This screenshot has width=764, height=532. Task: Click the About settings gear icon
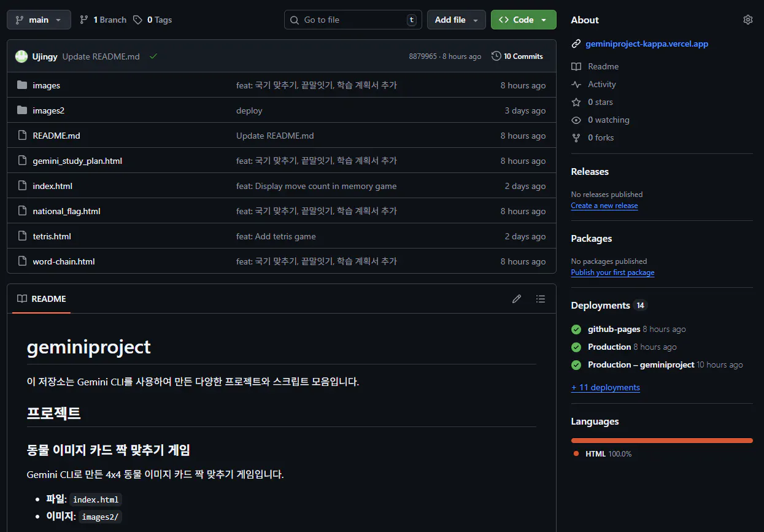(x=747, y=20)
